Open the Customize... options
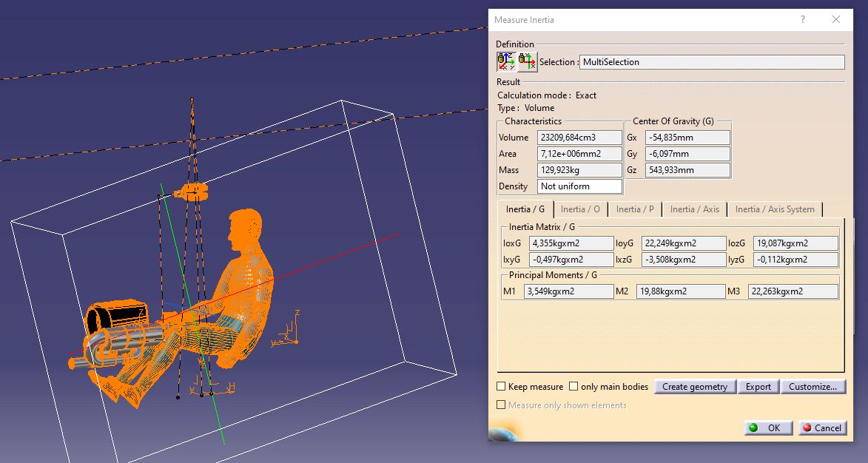Viewport: 868px width, 463px height. coord(812,386)
